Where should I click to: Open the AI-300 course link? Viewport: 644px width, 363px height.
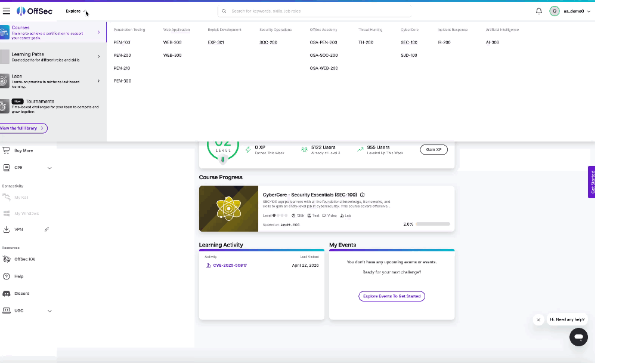tap(493, 42)
